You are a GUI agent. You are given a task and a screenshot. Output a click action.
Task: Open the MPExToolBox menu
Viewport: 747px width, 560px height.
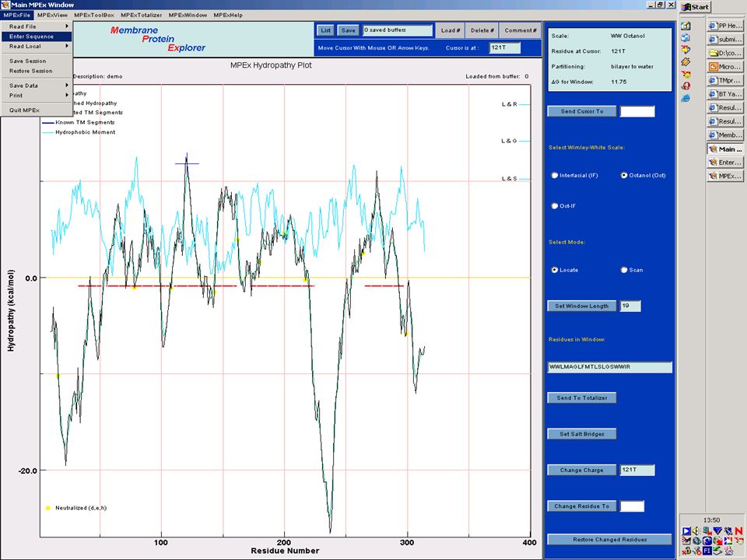[x=94, y=16]
